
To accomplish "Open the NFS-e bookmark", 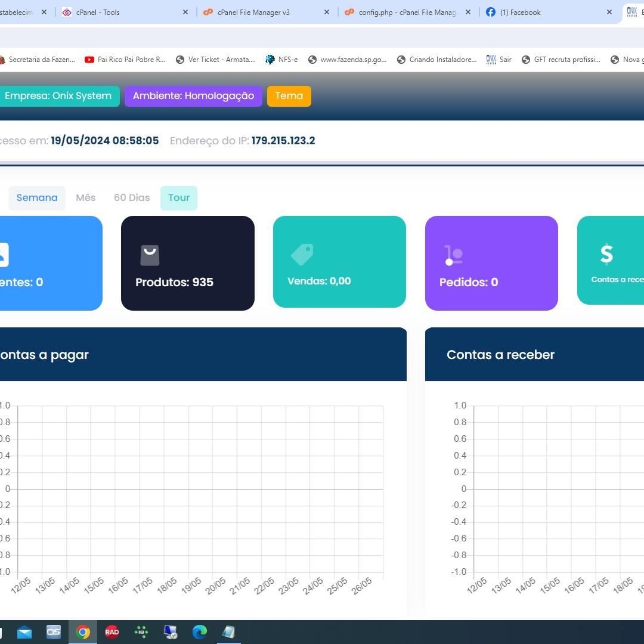I will click(281, 60).
